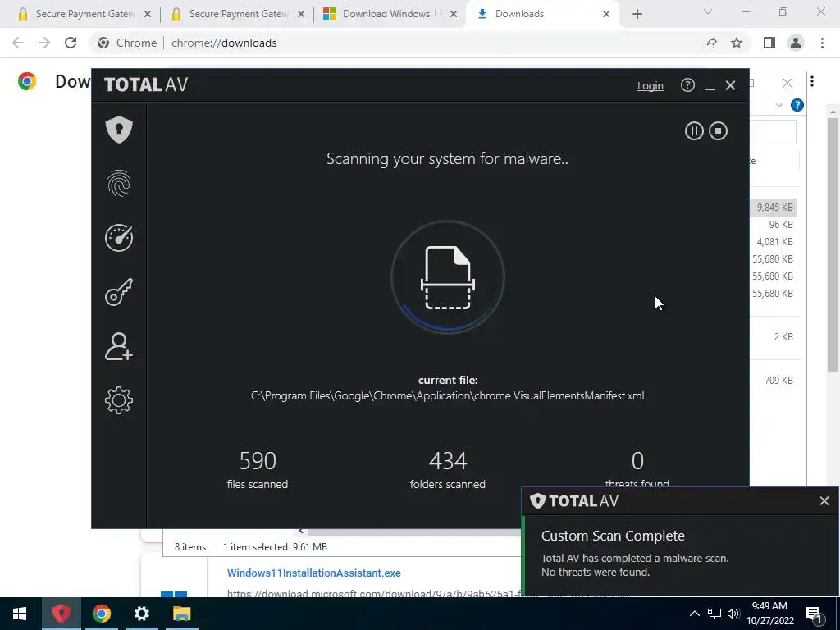Viewport: 840px width, 630px height.
Task: Select the 9,845 KB file row in Explorer
Action: click(774, 208)
